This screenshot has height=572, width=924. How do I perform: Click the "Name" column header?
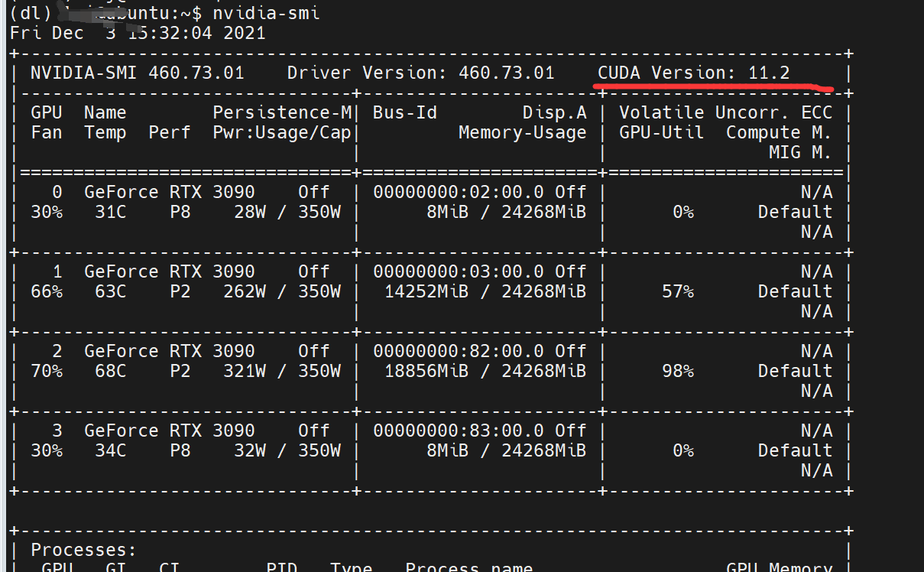click(x=105, y=113)
